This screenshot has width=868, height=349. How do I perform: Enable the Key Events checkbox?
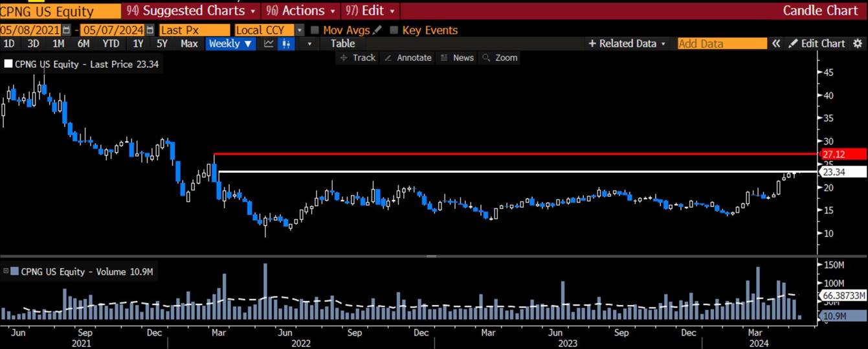click(x=394, y=30)
